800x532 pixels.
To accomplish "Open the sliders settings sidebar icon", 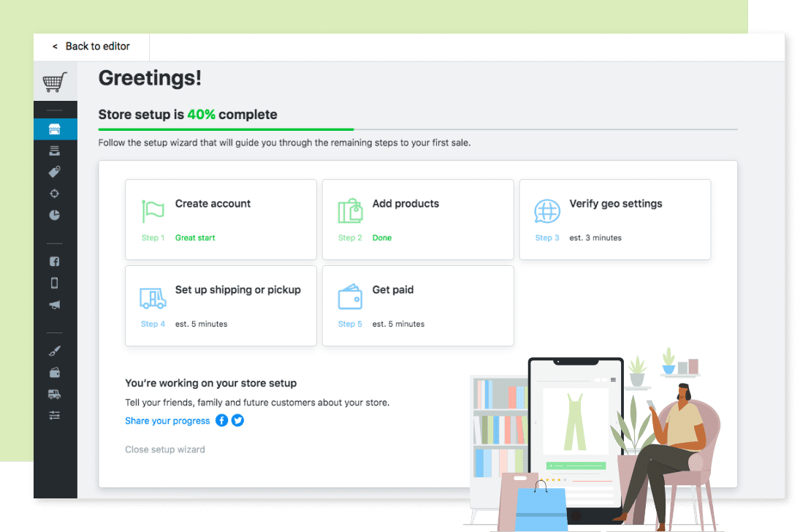I will (55, 416).
